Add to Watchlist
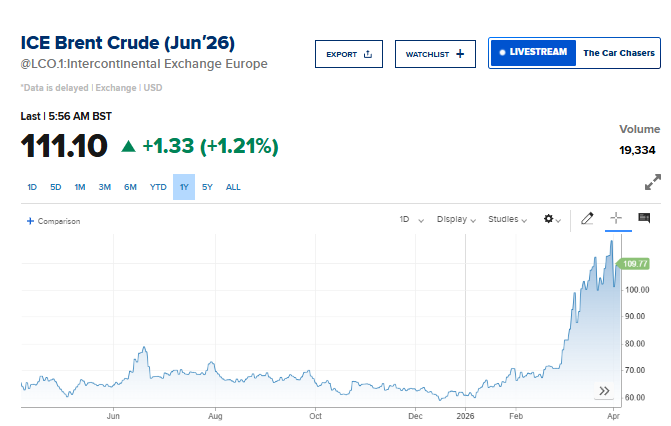 (x=434, y=54)
